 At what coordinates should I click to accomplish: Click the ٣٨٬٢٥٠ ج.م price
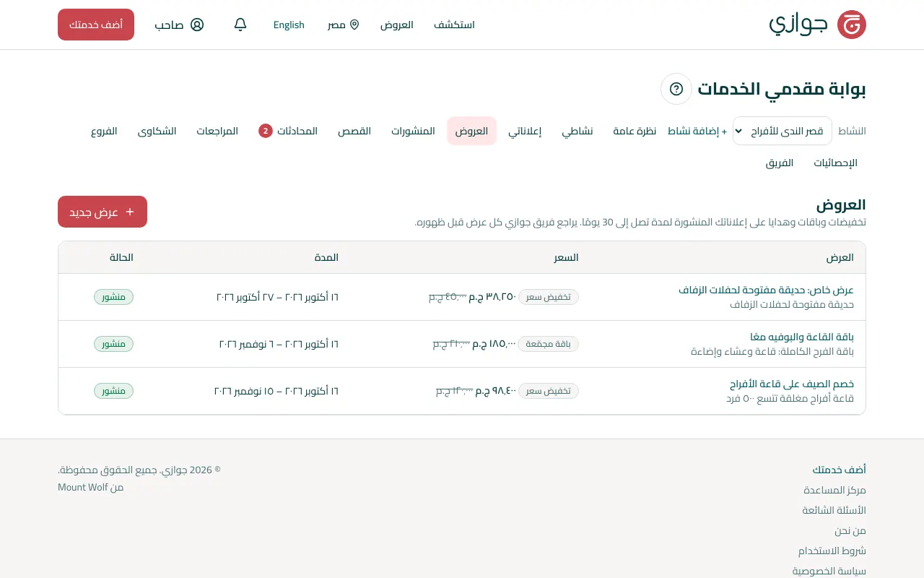click(493, 297)
